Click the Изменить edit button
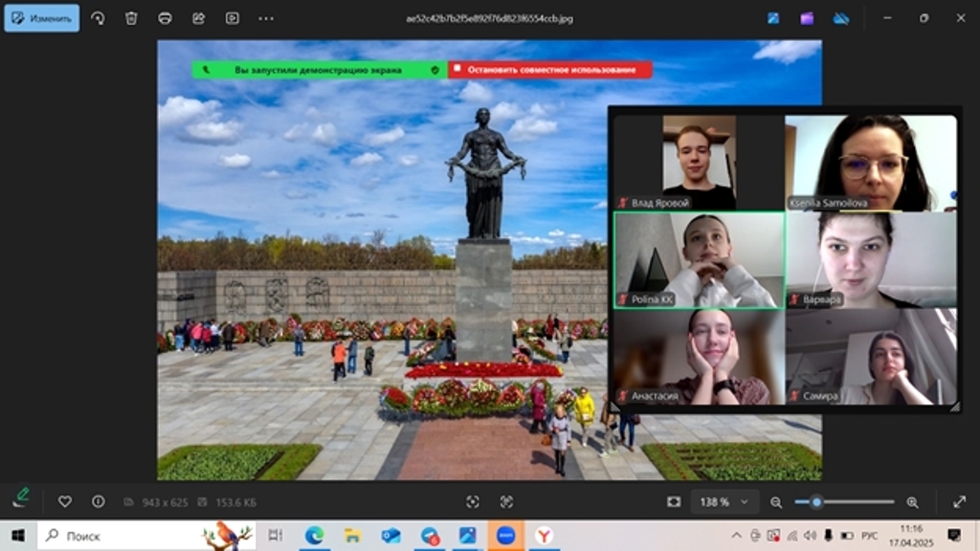This screenshot has width=980, height=551. [x=42, y=18]
